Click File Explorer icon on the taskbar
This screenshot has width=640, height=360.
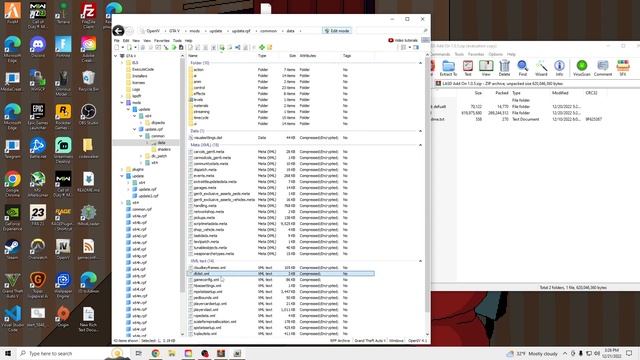pos(172,353)
